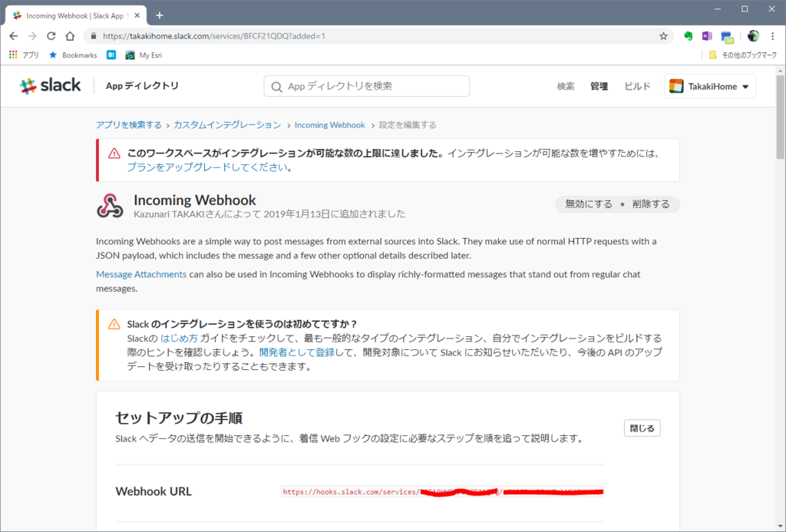Select 管理 in the Slack navigation
Image resolution: width=786 pixels, height=532 pixels.
tap(599, 86)
